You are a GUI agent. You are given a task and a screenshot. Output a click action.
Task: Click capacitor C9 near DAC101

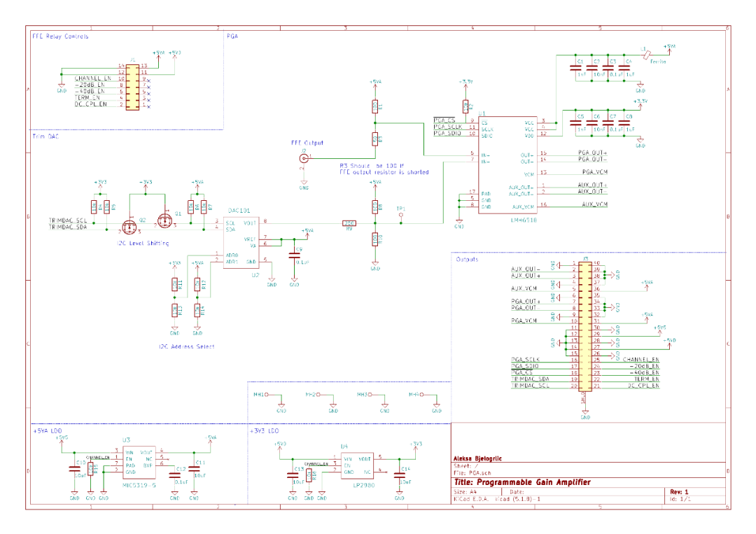[294, 255]
